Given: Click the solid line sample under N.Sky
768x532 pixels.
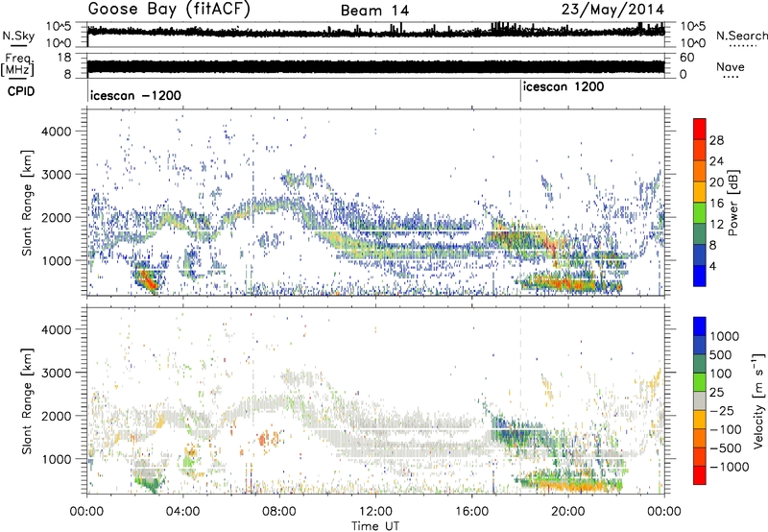Looking at the screenshot, I should point(18,45).
